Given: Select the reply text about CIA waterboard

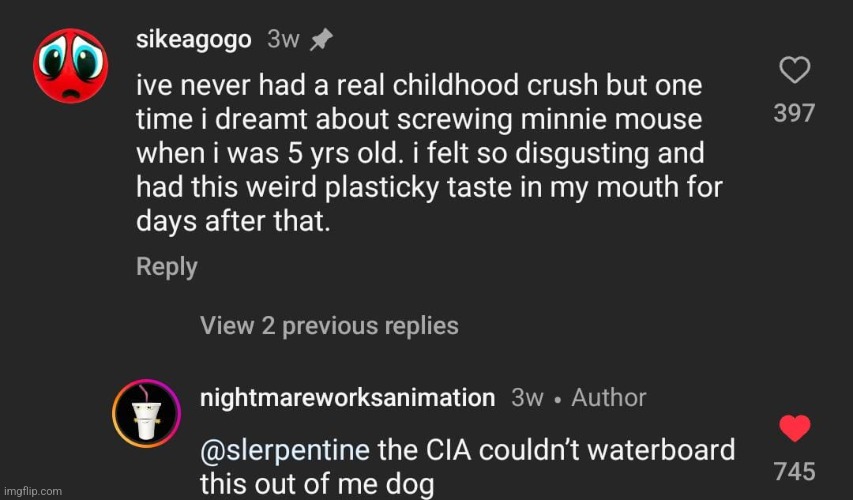Looking at the screenshot, I should pyautogui.click(x=467, y=467).
